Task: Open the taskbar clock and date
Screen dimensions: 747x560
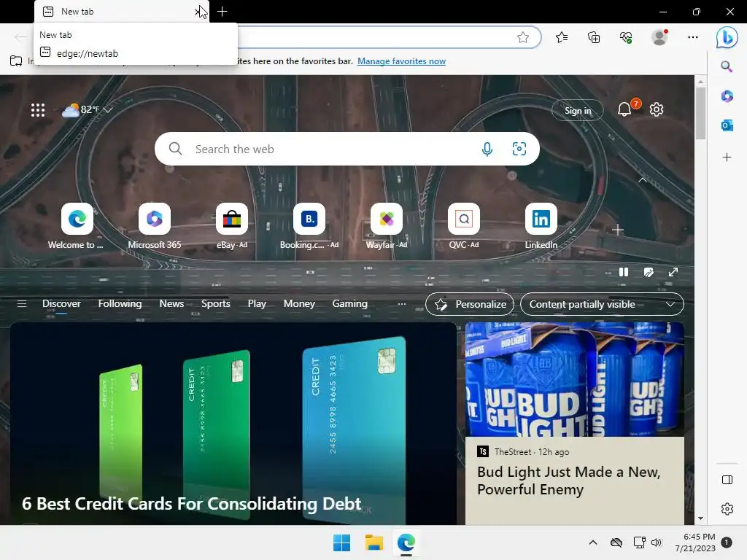Action: [x=695, y=542]
